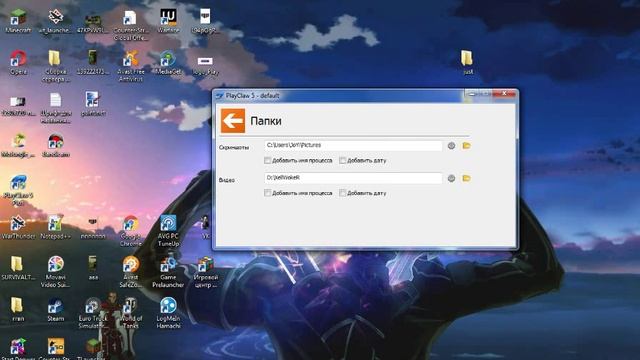
Task: Go back using the orange arrow button
Action: click(233, 121)
